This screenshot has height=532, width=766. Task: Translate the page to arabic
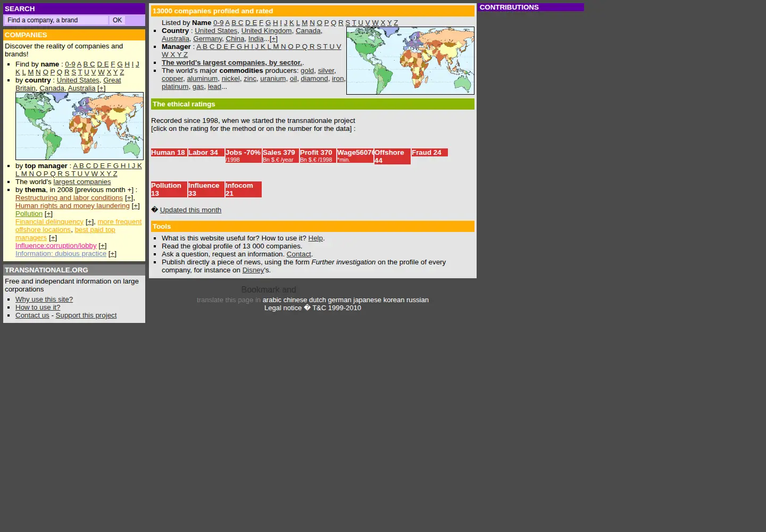(272, 300)
